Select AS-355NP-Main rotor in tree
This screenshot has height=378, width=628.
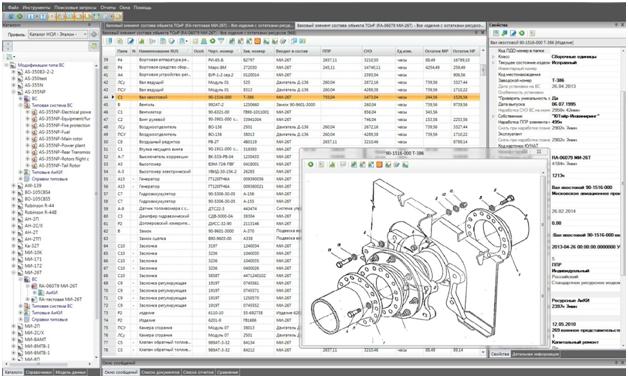(60, 139)
